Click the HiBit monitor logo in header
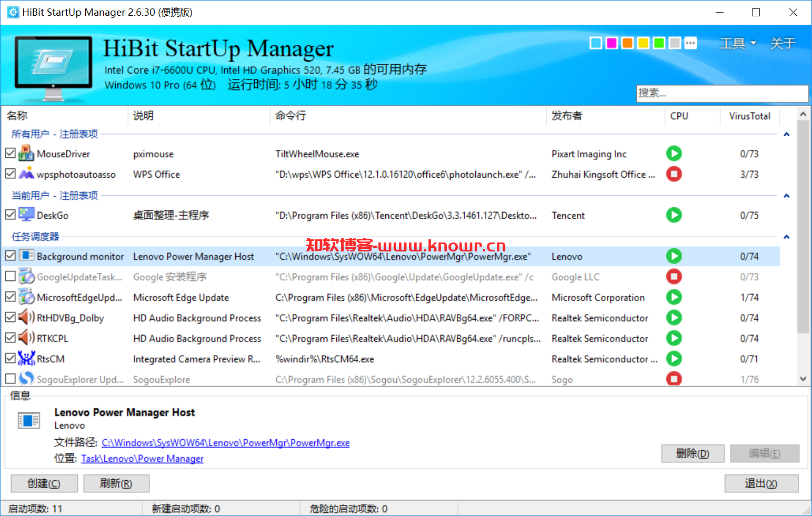The width and height of the screenshot is (812, 516). tap(53, 68)
